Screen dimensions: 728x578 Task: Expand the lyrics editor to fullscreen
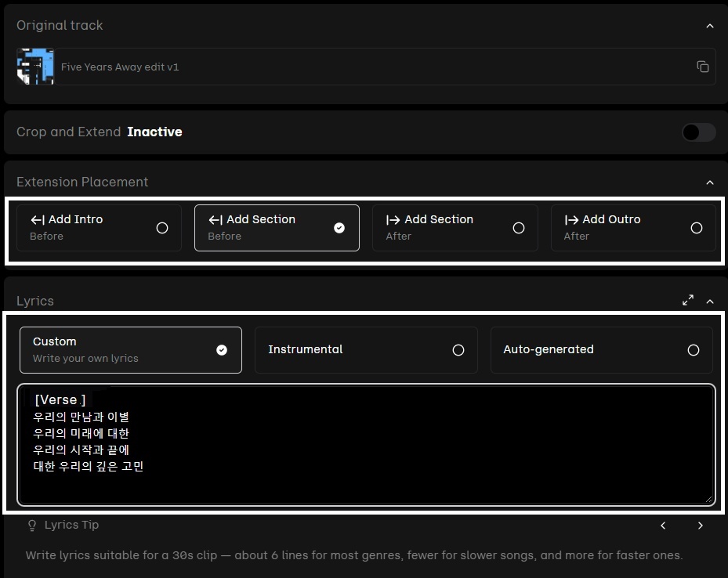point(688,300)
